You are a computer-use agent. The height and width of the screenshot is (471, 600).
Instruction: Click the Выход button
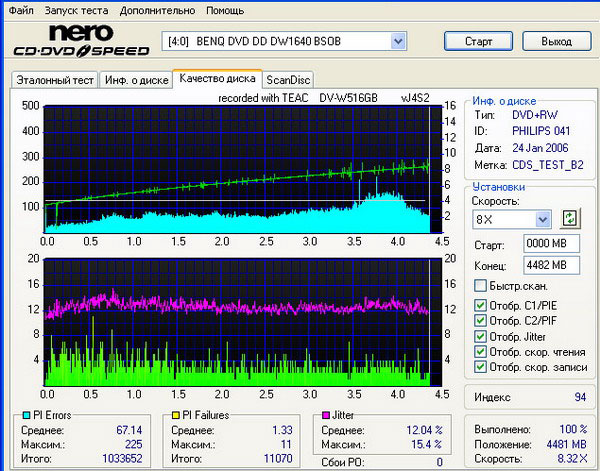[557, 41]
